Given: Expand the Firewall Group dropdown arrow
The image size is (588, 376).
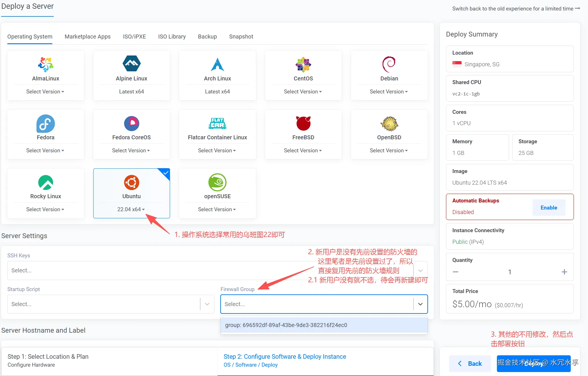Looking at the screenshot, I should click(x=420, y=304).
